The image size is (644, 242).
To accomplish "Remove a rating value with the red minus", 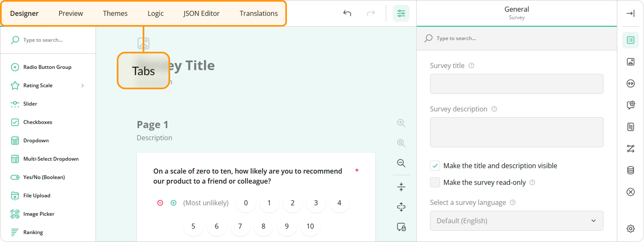I will 160,202.
